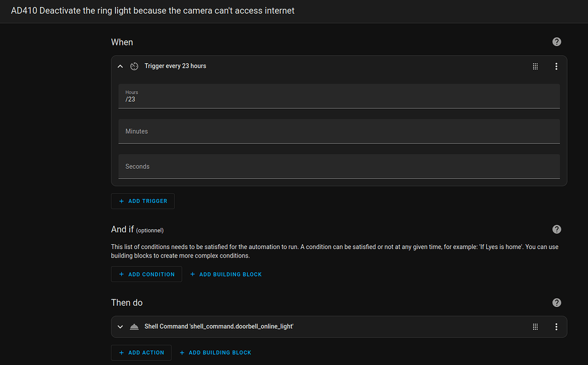Click the Shell Command action bell icon
Screen dimensions: 588x365
pyautogui.click(x=134, y=326)
